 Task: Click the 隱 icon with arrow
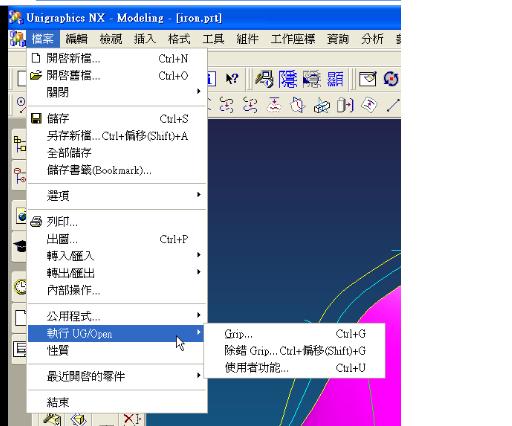tap(312, 79)
